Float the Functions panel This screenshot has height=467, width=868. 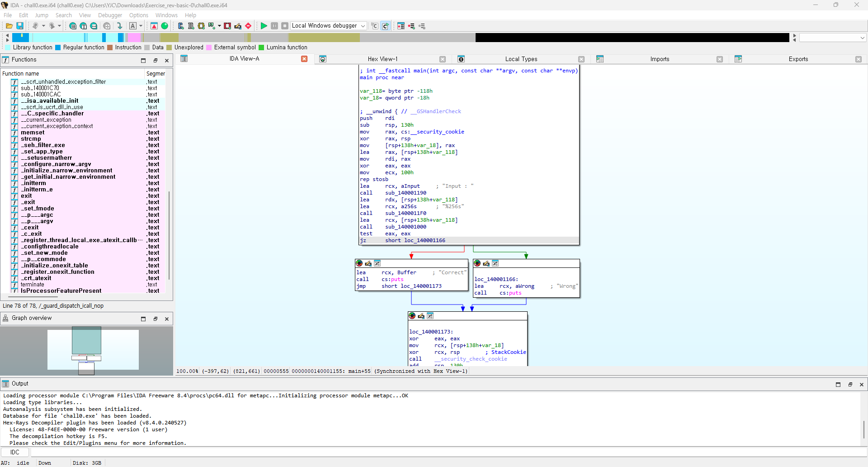point(155,60)
